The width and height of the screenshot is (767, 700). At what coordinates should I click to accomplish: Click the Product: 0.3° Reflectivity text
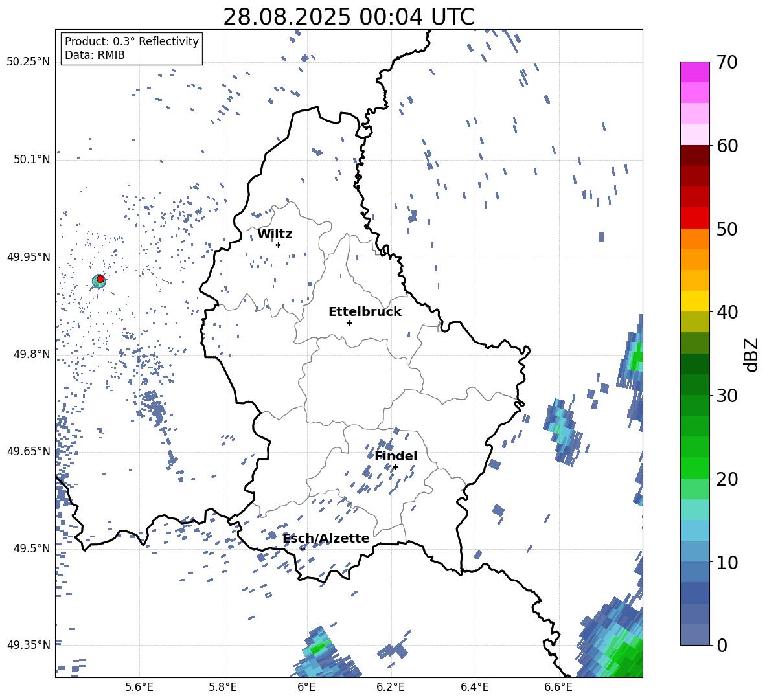pyautogui.click(x=132, y=41)
